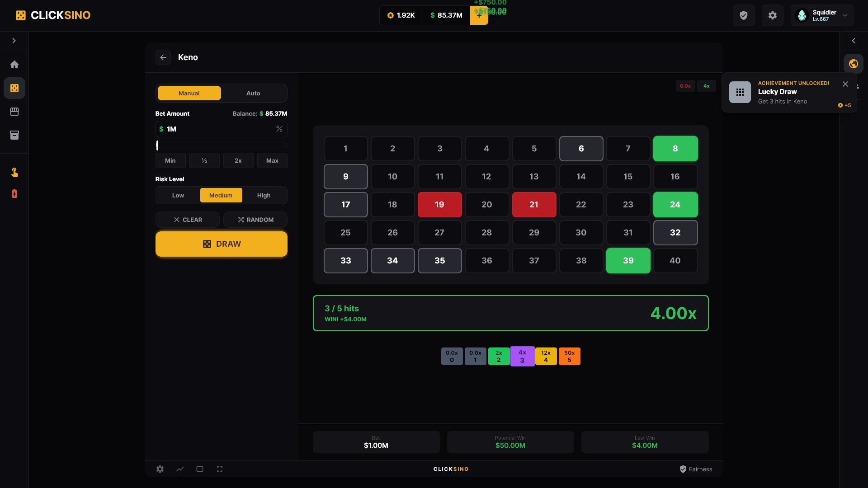Show the statistics chart icon in the game footer
This screenshot has height=488, width=868.
180,469
